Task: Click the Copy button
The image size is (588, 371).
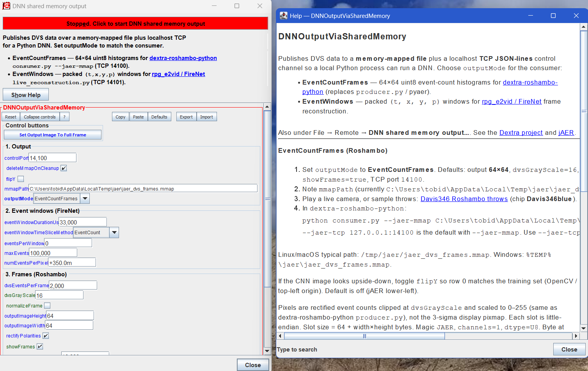Action: pyautogui.click(x=121, y=117)
